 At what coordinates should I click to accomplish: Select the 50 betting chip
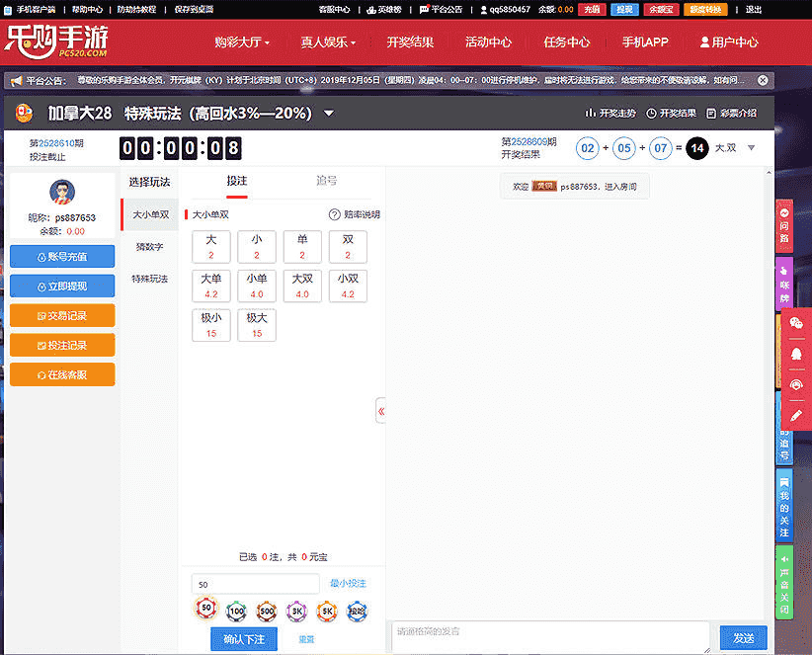click(x=205, y=610)
